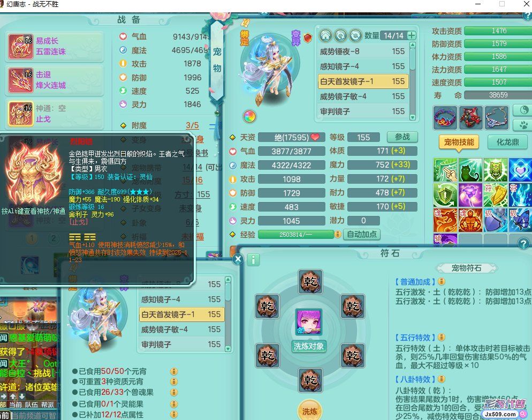
Task: Click the rainbow color wheel under pet portrait
Action: point(249,116)
